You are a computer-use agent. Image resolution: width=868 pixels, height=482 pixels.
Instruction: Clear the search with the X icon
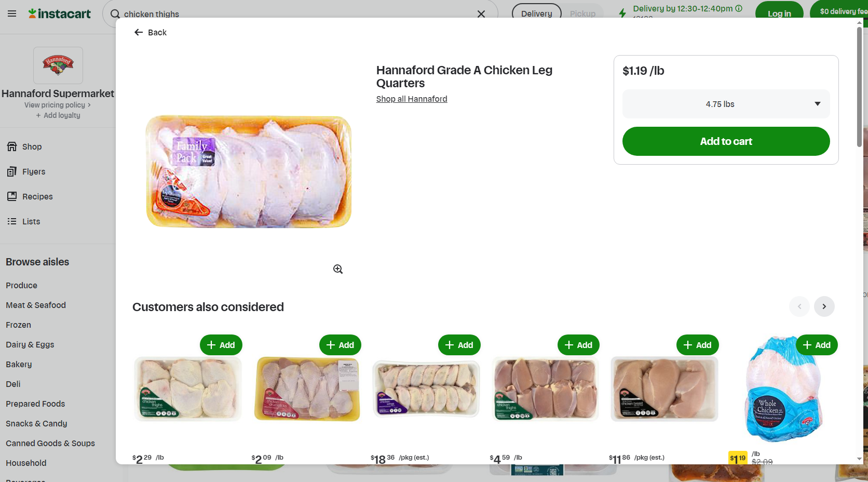pos(481,14)
